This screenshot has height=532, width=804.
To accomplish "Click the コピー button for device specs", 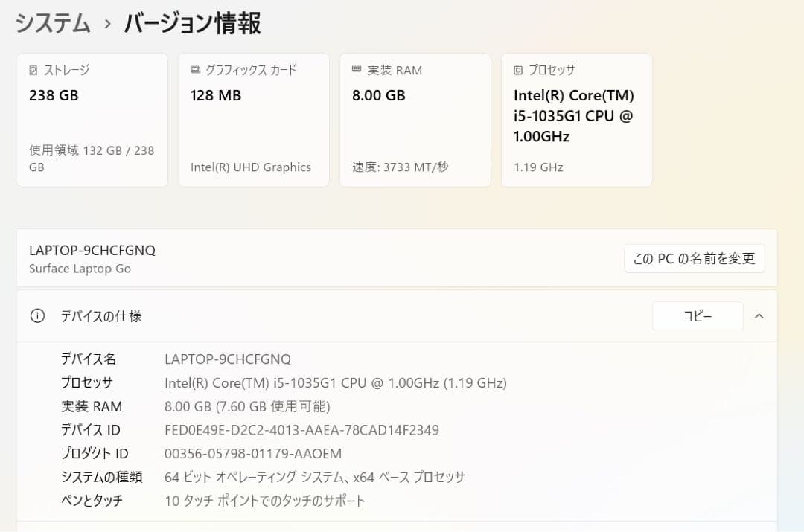I will coord(698,315).
